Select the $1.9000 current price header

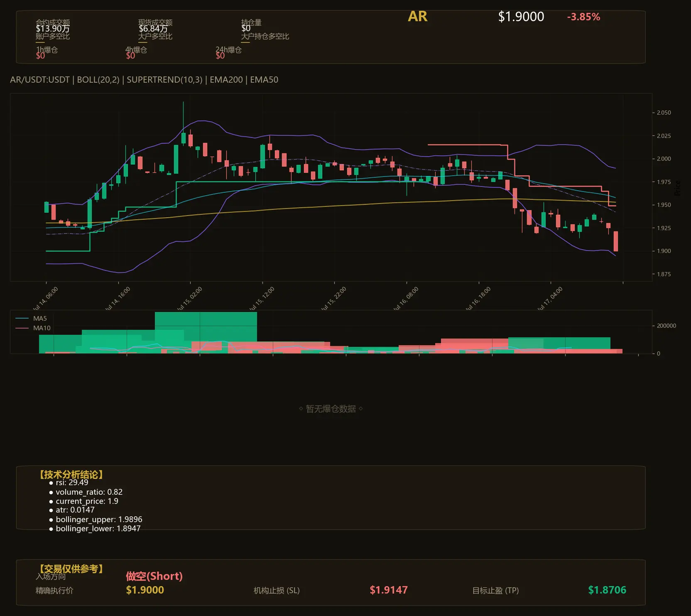point(521,17)
